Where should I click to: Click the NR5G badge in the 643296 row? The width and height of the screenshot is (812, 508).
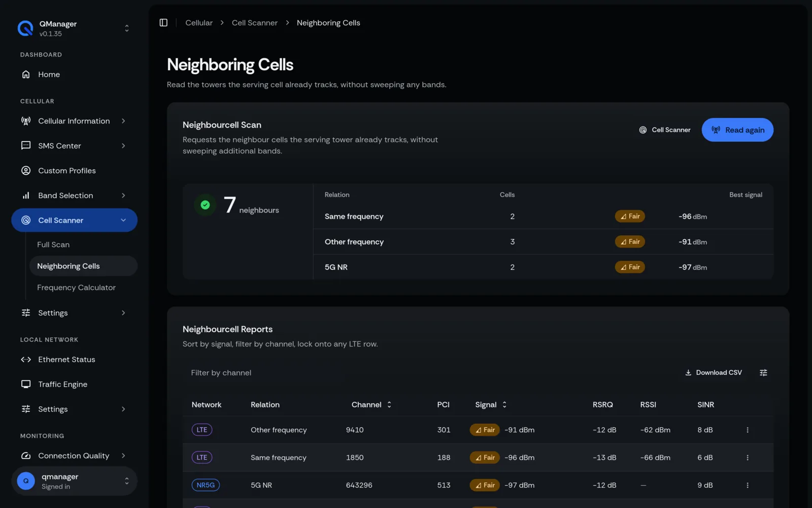coord(206,485)
